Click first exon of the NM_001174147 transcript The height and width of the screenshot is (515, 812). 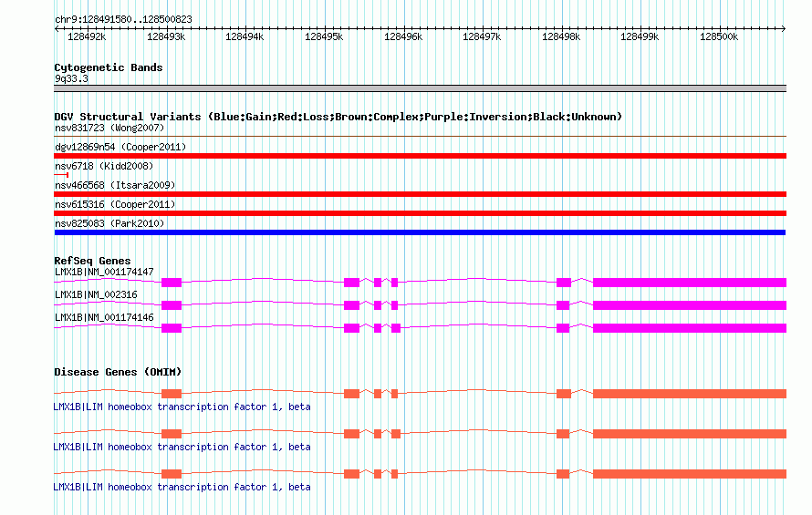[x=172, y=282]
